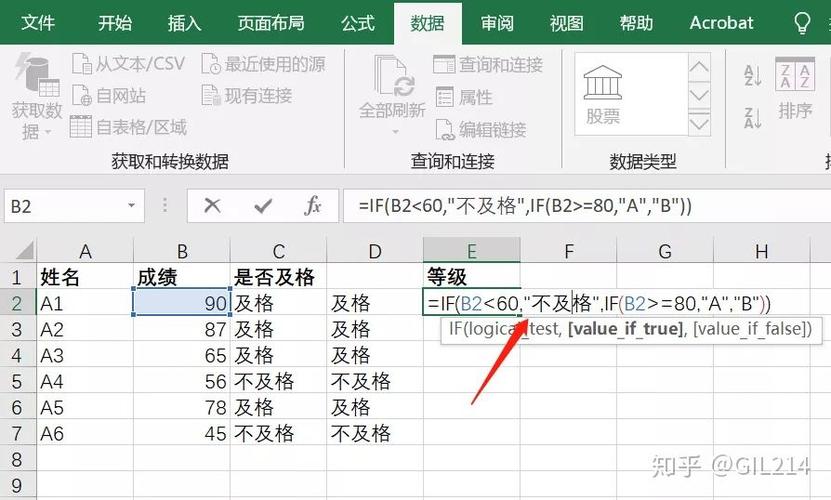Viewport: 831px width, 500px height.
Task: Click value_if_false in formula tooltip
Action: click(752, 329)
